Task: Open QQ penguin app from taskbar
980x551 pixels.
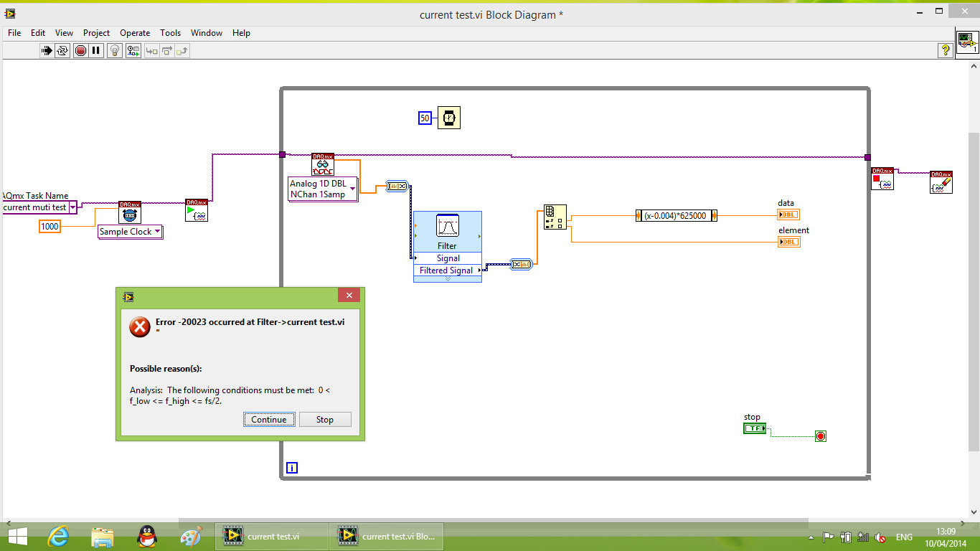Action: point(147,536)
